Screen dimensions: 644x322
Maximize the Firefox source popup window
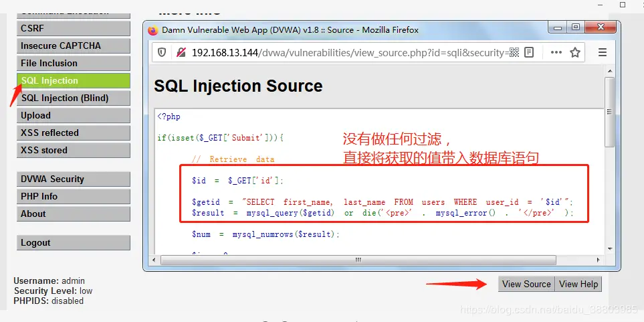575,27
